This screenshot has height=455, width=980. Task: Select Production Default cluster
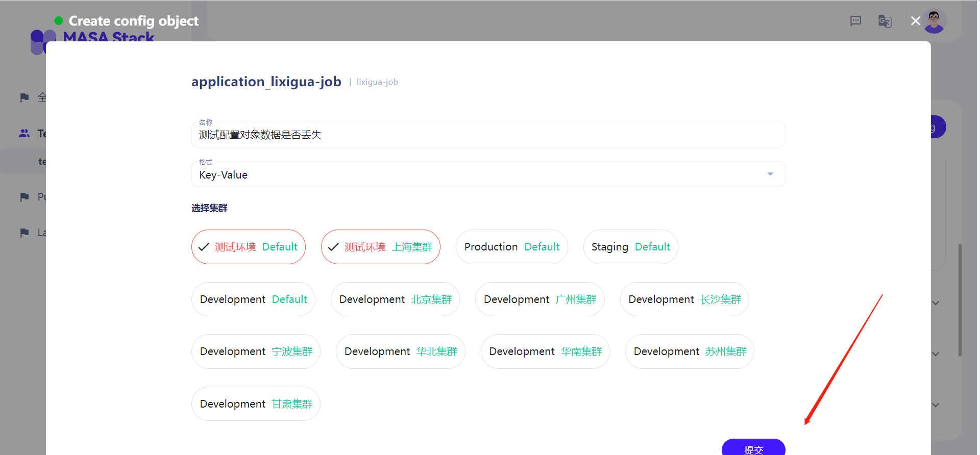click(512, 247)
